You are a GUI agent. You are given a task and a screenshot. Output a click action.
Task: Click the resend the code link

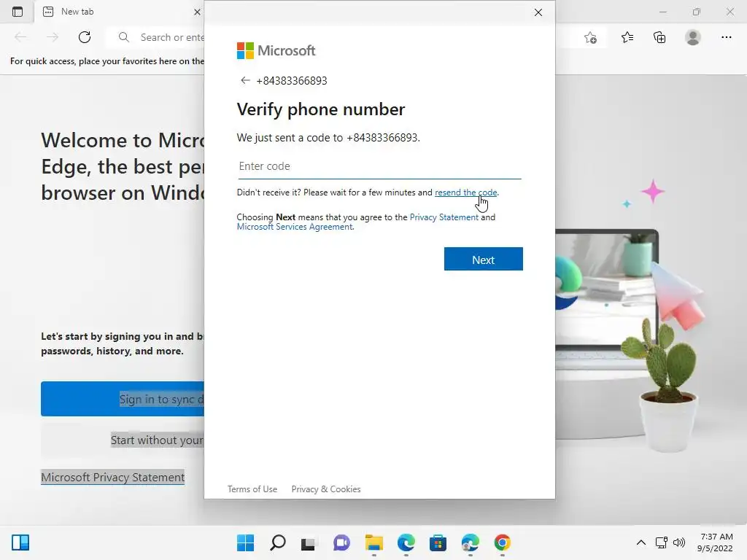pyautogui.click(x=466, y=192)
